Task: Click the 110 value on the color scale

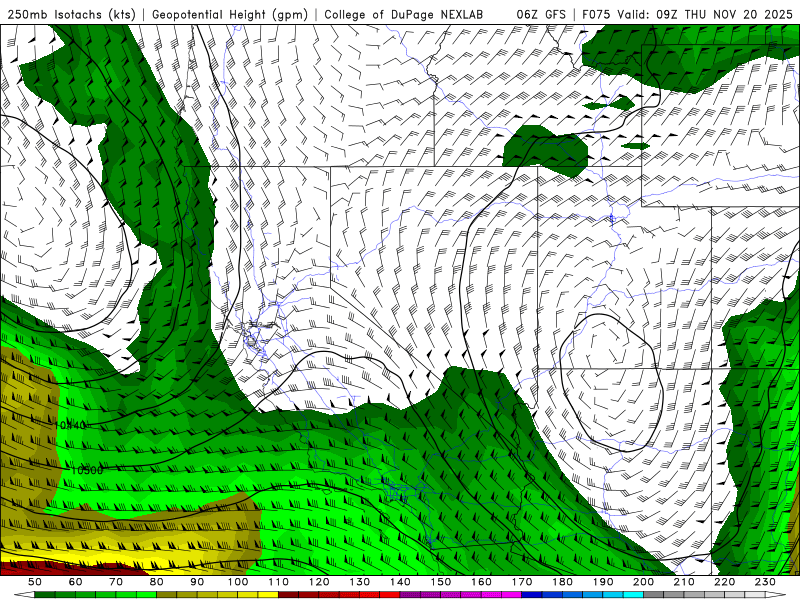Action: click(278, 582)
